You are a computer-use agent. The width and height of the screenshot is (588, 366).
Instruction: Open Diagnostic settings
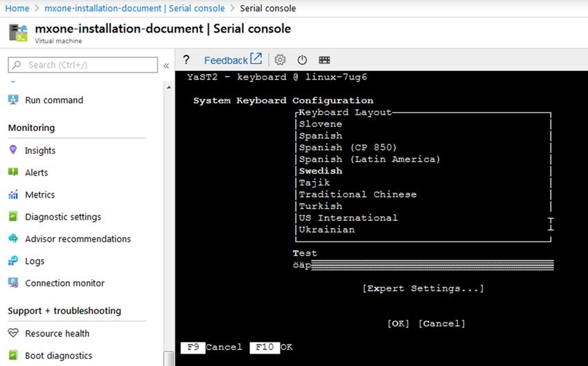coord(63,217)
